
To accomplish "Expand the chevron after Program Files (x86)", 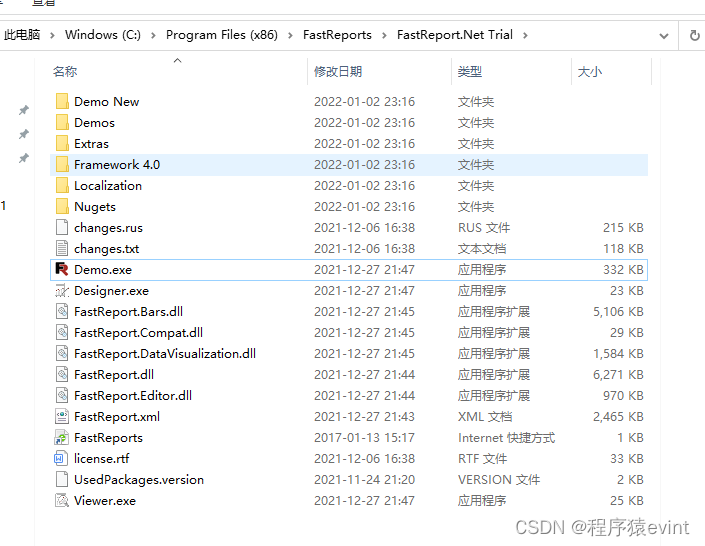I will (290, 35).
